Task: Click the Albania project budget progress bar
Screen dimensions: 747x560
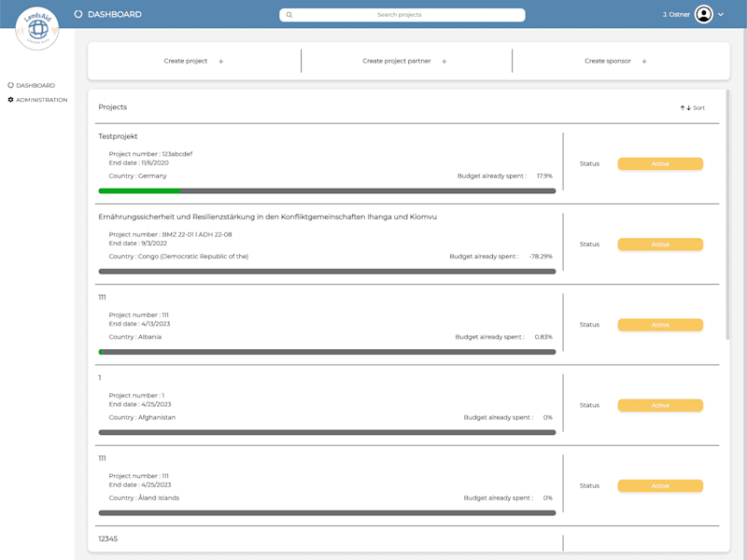Action: tap(328, 352)
